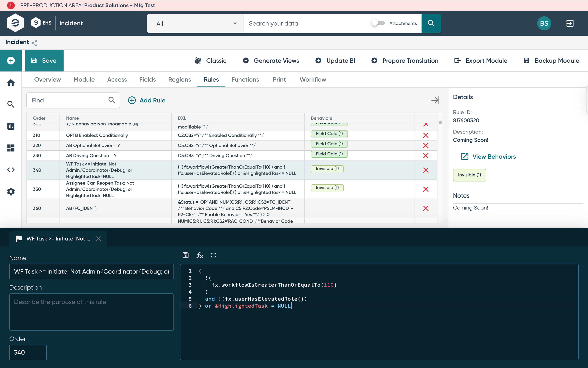Open the code brackets sidebar icon
This screenshot has height=368, width=588.
point(11,170)
